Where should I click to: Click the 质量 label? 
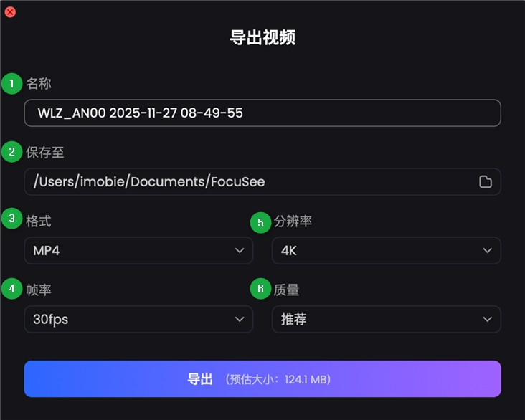286,290
